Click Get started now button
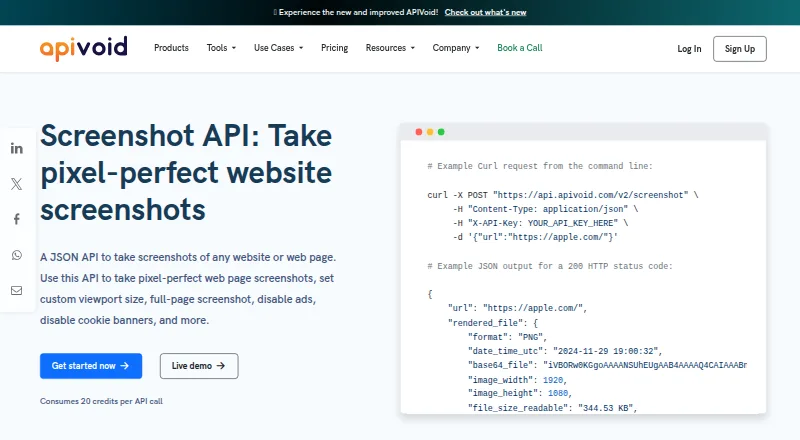 [x=91, y=366]
